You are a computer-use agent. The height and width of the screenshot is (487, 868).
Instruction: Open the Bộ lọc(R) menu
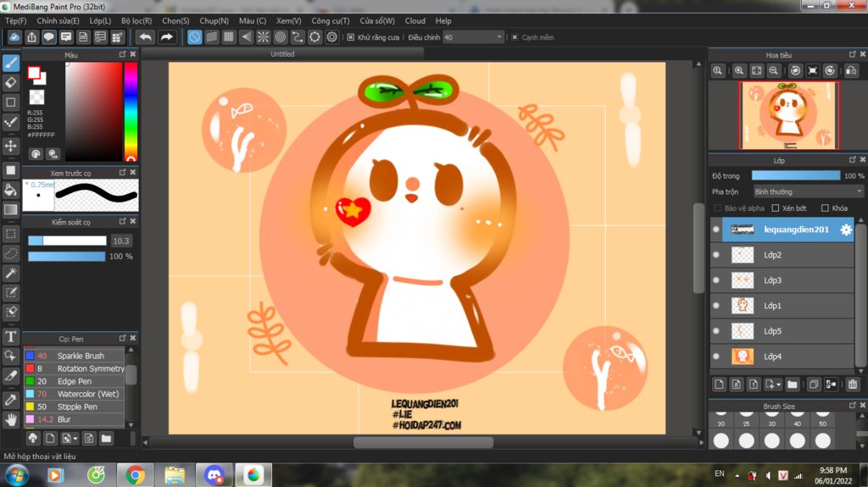(136, 20)
